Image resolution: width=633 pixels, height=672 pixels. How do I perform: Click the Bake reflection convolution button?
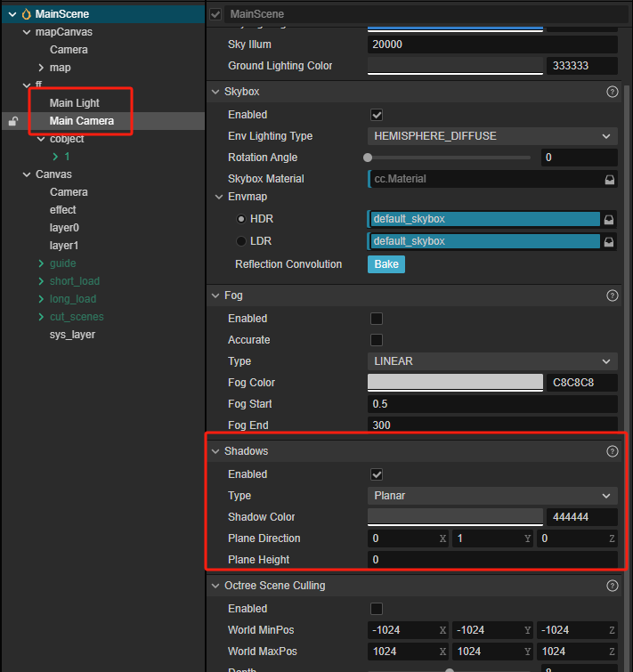pyautogui.click(x=386, y=264)
